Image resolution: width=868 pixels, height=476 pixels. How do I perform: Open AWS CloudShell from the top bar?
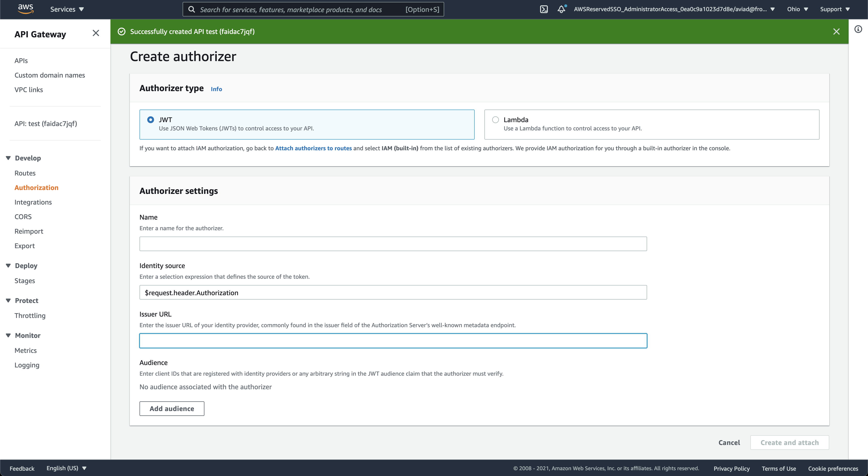click(544, 9)
